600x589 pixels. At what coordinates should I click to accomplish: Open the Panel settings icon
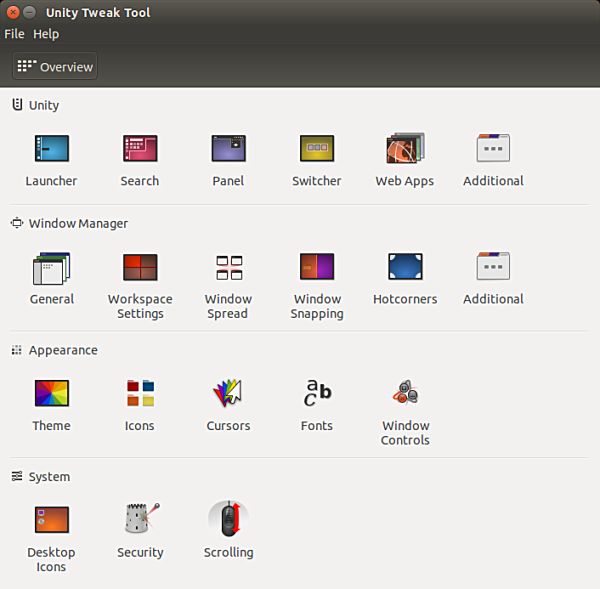pos(228,148)
